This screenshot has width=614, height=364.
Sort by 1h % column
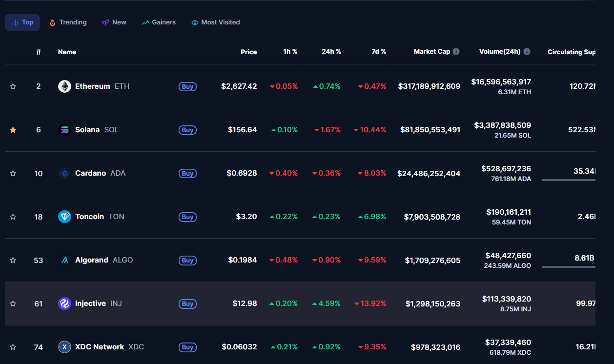tap(290, 52)
